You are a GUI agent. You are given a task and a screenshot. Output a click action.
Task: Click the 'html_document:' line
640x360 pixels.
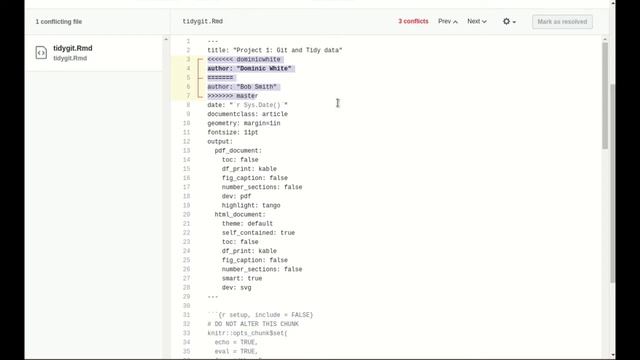240,214
